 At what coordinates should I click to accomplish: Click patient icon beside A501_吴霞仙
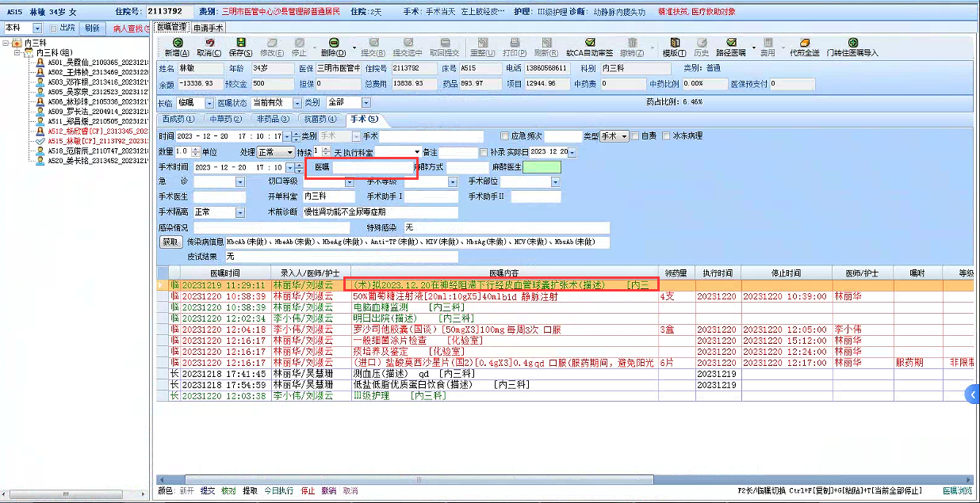point(40,62)
